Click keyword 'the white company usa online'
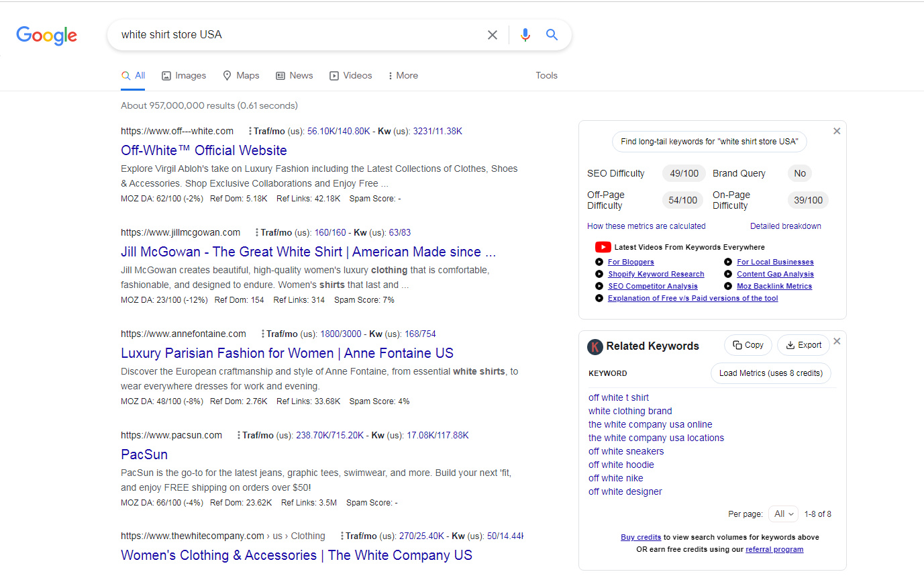Viewport: 924px width, 576px height. (650, 424)
